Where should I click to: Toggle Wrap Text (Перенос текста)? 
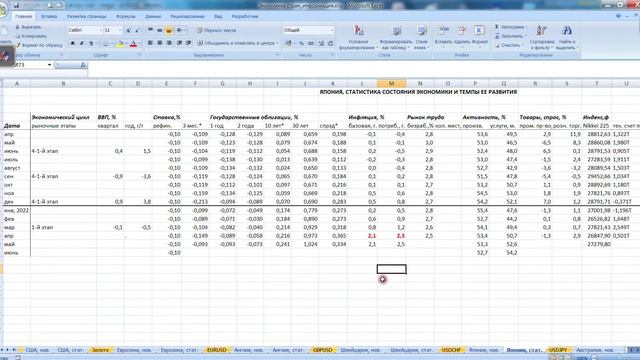pos(217,30)
